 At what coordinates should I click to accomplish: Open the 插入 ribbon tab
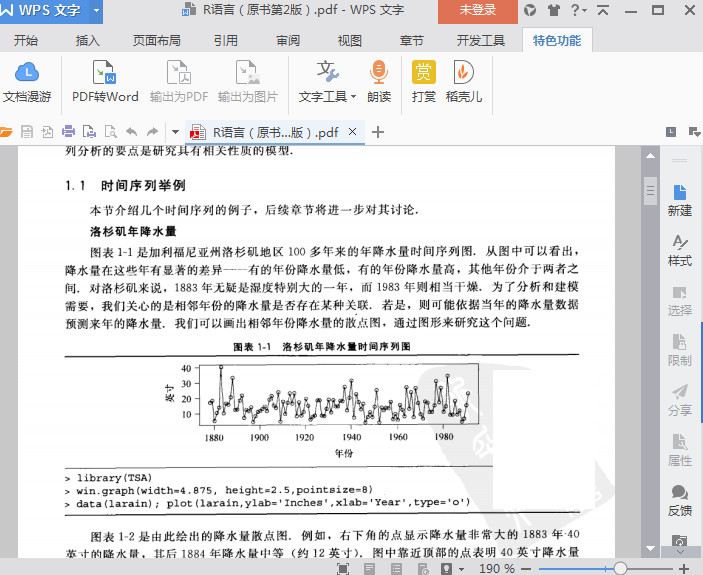coord(87,40)
